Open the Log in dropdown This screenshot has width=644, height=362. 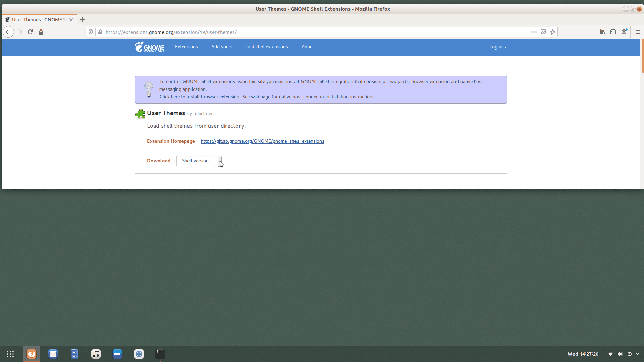coord(498,47)
